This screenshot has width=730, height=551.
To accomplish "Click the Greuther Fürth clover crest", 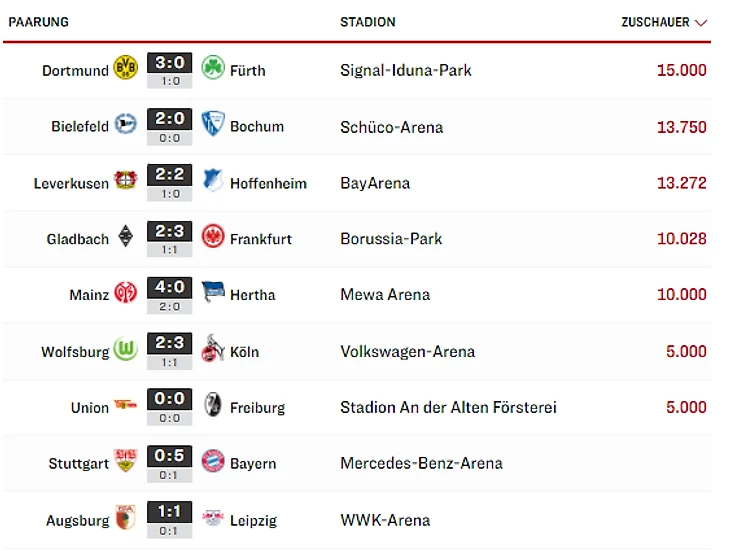I will coord(212,70).
